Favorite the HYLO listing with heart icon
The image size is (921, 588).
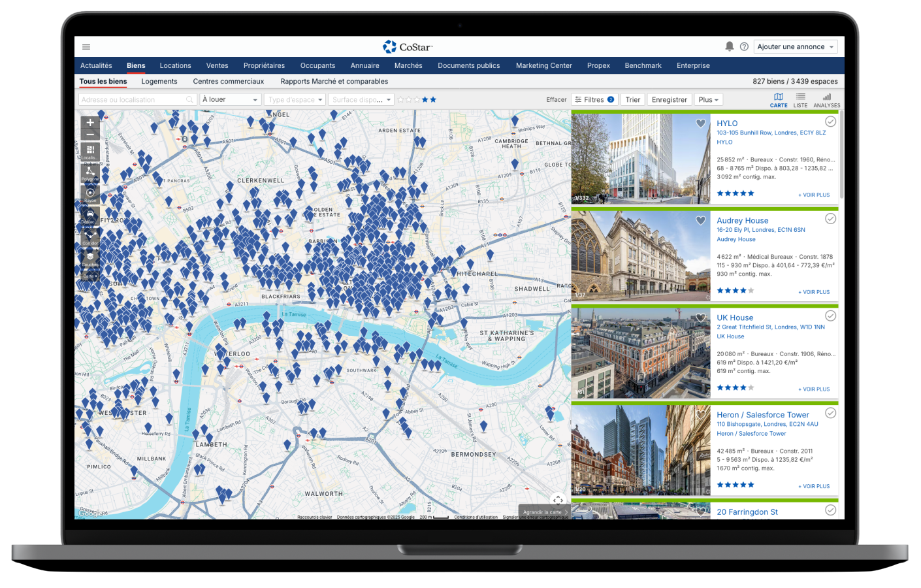tap(700, 123)
